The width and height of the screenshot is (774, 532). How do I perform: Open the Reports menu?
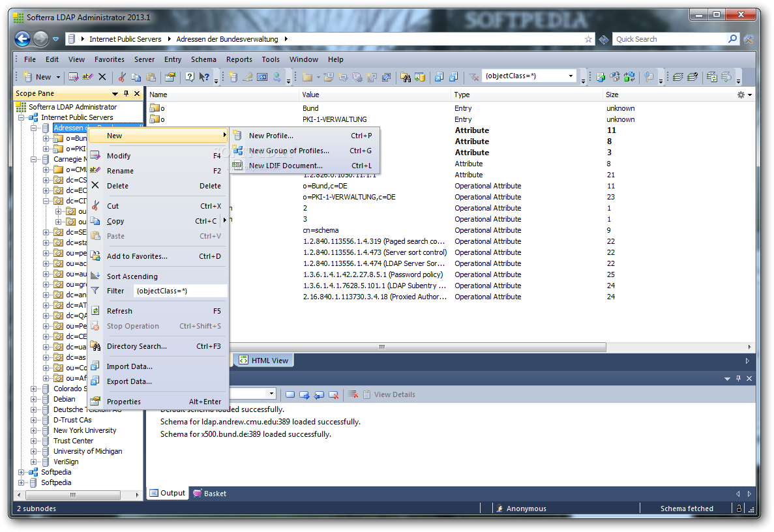click(239, 59)
